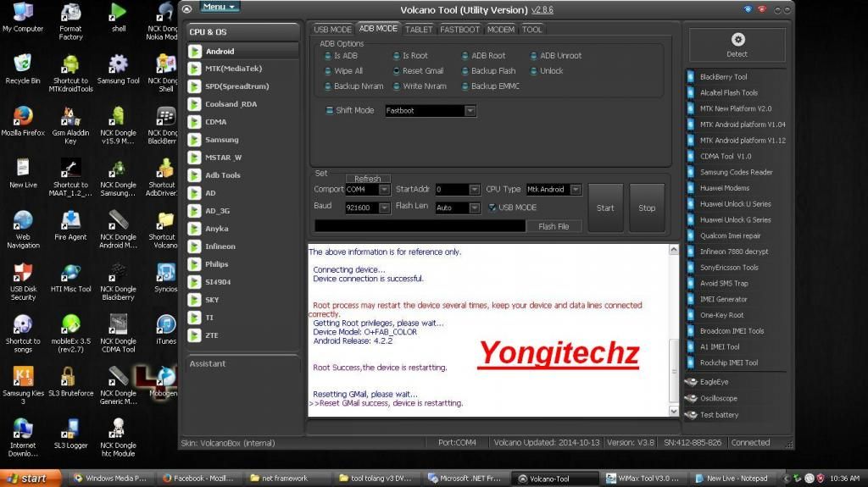The image size is (868, 487).
Task: Click the v2.8.6 version link
Action: [x=542, y=10]
